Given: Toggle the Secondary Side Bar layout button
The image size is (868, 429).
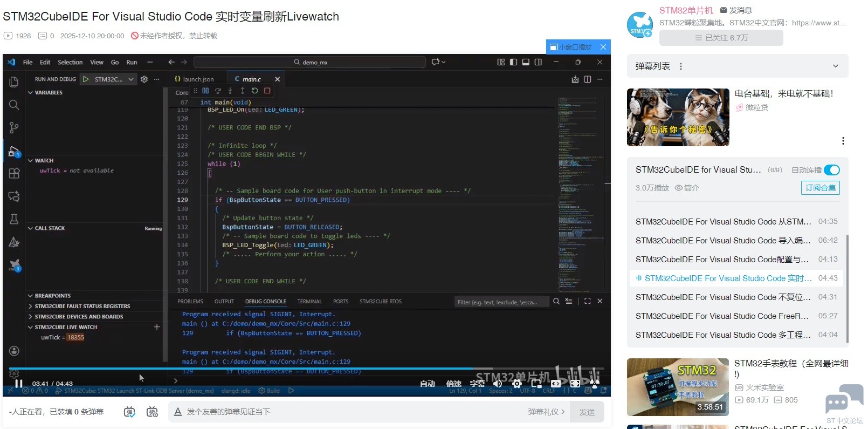Looking at the screenshot, I should point(538,62).
